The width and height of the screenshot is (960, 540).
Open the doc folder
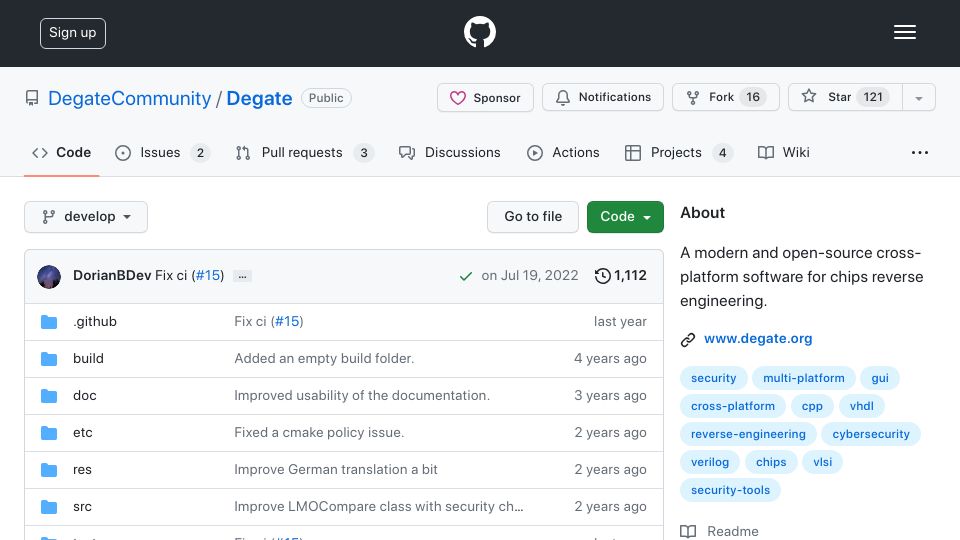[84, 396]
